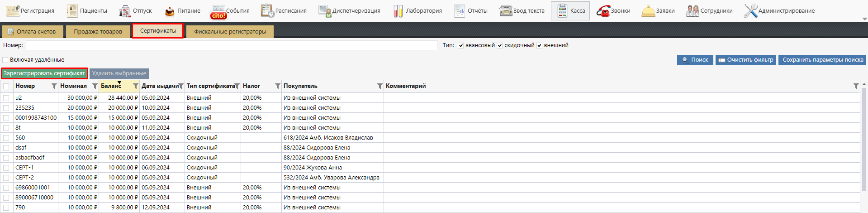
Task: Open События cito calendar icon
Action: coord(218,11)
